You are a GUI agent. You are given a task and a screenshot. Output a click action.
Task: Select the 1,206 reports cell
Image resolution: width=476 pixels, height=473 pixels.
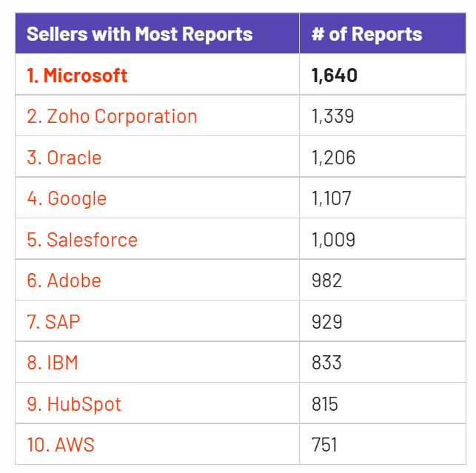point(334,158)
